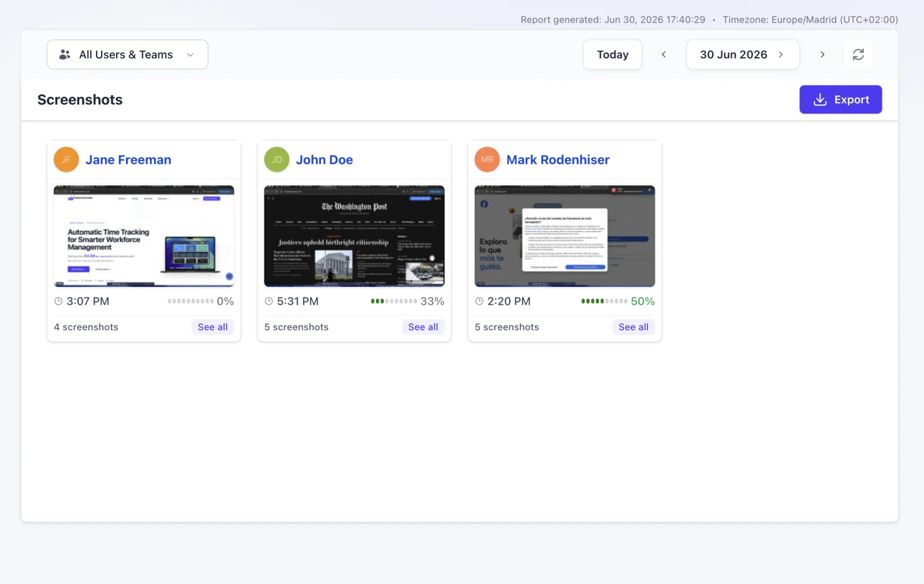This screenshot has width=924, height=584.
Task: Click Mark Rodenhiser's MR avatar
Action: click(x=487, y=160)
